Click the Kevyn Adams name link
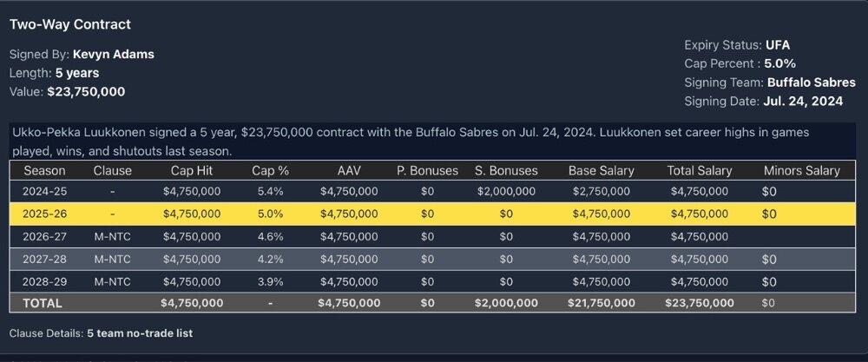The width and height of the screenshot is (868, 362). 113,54
